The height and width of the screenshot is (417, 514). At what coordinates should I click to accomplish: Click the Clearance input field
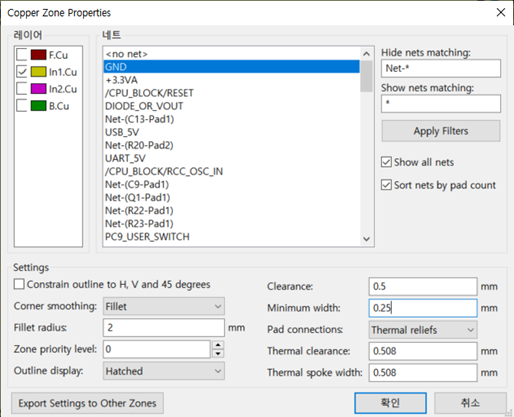[423, 286]
